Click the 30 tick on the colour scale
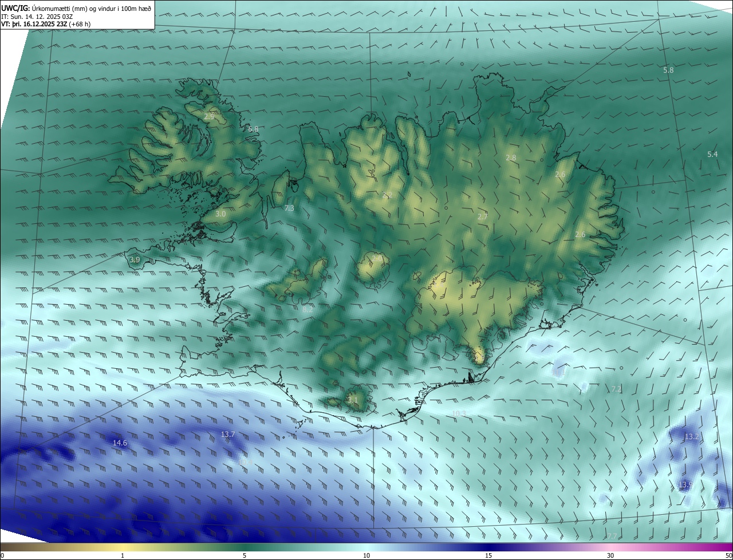This screenshot has height=560, width=733. pos(610,555)
